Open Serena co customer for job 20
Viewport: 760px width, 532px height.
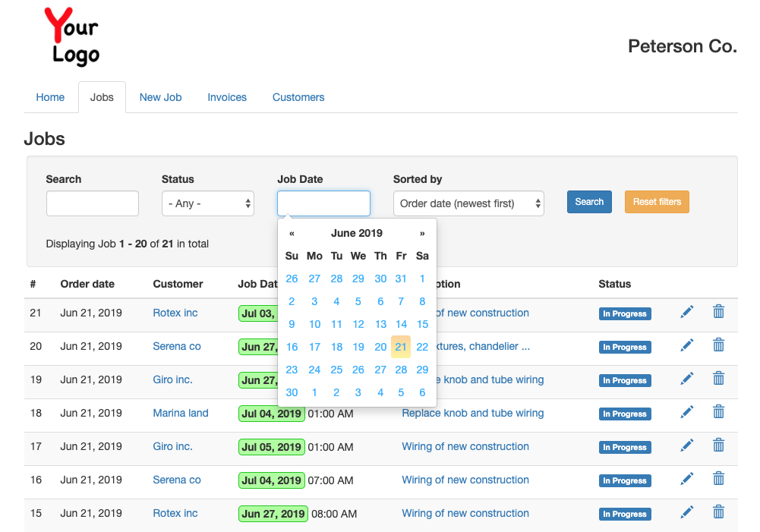pos(177,346)
